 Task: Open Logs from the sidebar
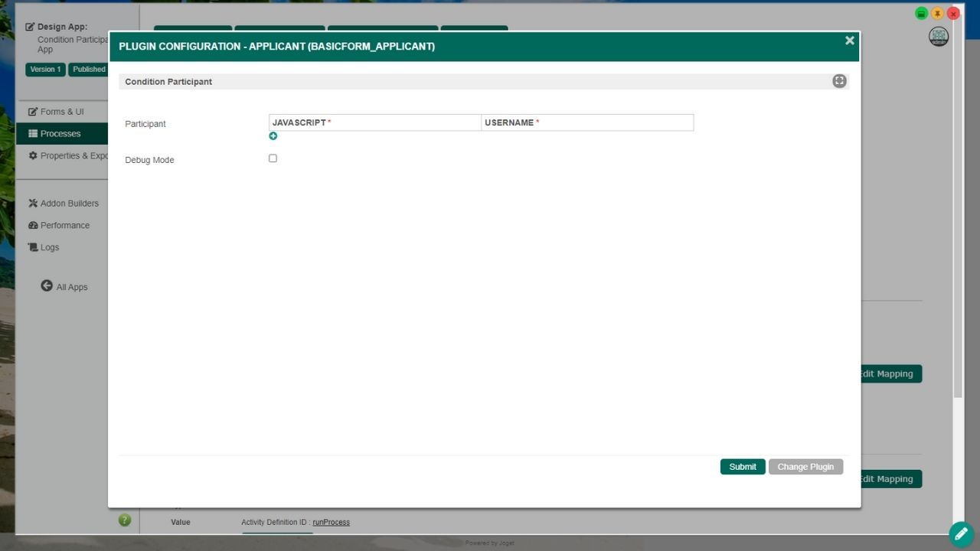[x=49, y=248]
